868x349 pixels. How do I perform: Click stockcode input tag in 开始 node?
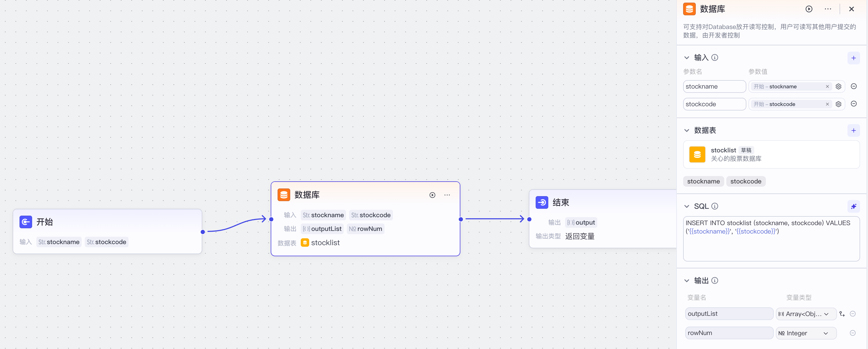pyautogui.click(x=106, y=242)
